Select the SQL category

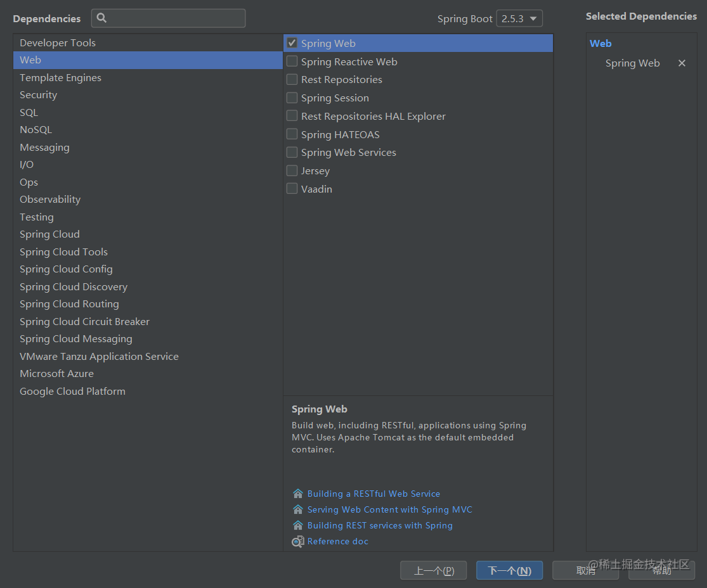click(148, 112)
